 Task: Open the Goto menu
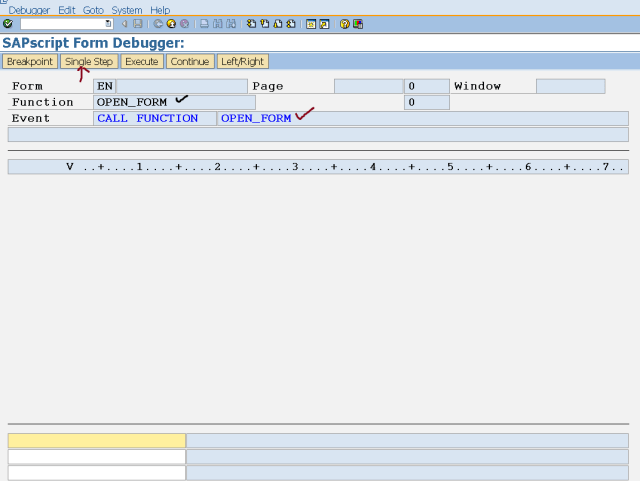tap(93, 10)
